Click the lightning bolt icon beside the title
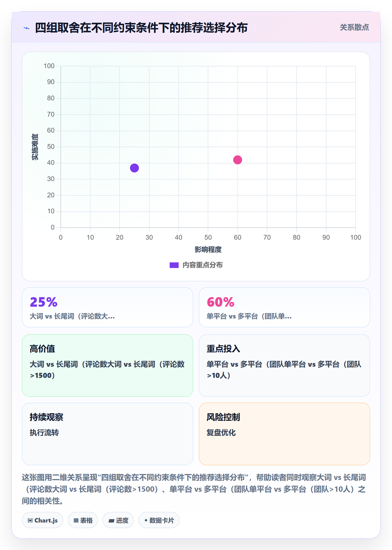The image size is (392, 550). (x=27, y=28)
